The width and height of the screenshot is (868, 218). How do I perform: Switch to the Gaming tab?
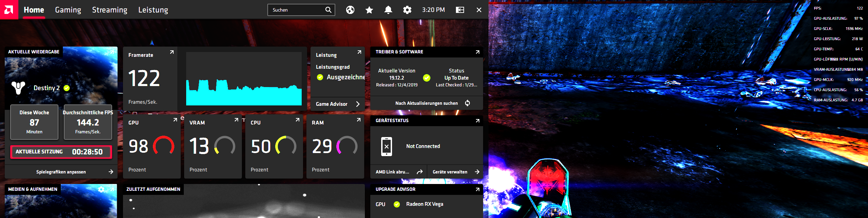[x=68, y=10]
